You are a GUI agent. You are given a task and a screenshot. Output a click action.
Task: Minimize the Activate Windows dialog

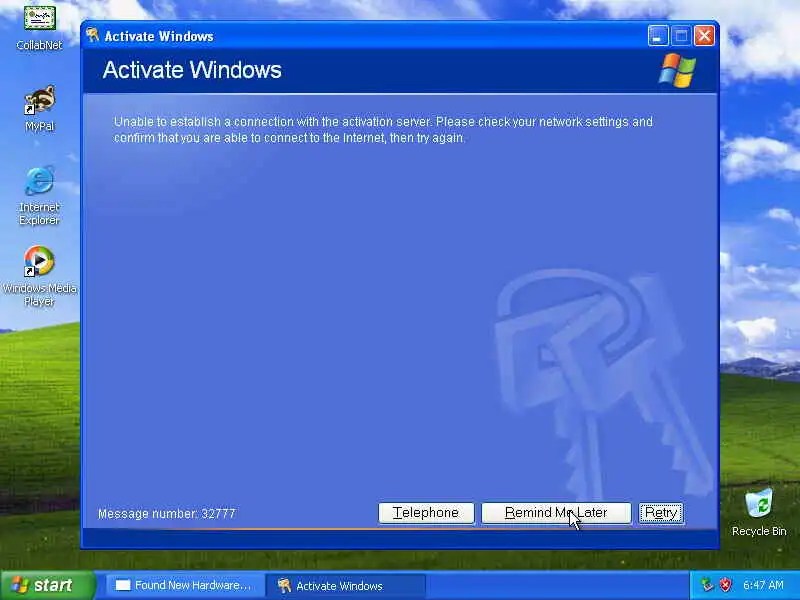[x=658, y=36]
